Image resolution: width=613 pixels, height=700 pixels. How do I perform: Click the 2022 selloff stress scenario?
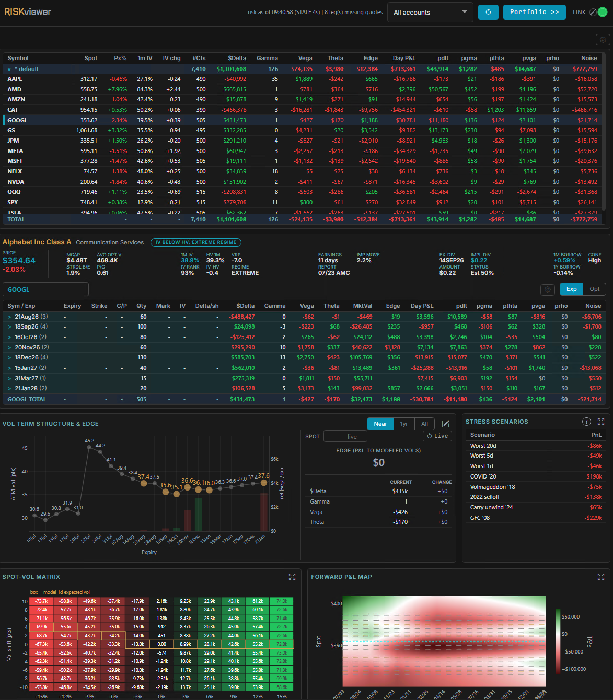[x=536, y=497]
